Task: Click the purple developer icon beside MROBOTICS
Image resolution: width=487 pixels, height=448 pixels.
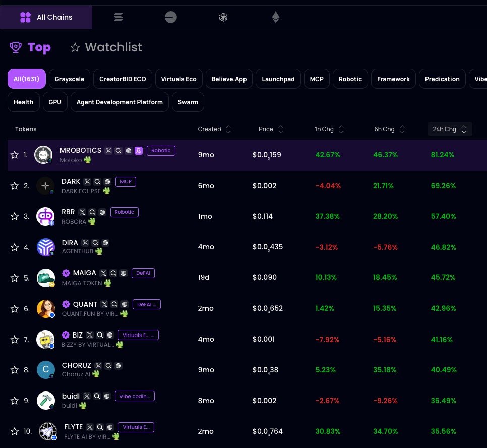Action: click(139, 150)
